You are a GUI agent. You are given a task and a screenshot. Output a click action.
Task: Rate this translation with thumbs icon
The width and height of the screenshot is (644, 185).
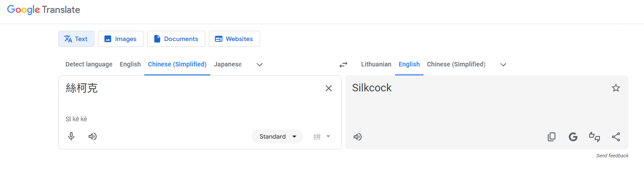(x=595, y=137)
